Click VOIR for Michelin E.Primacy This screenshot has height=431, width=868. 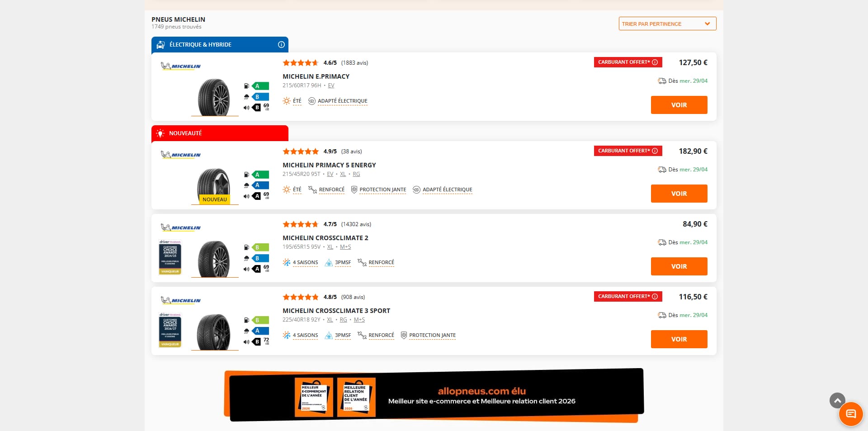tap(679, 105)
